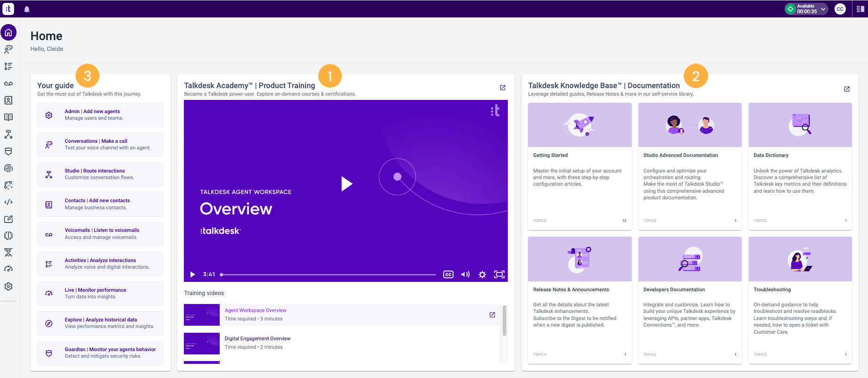Viewport: 868px width, 378px height.
Task: Click the large center play button
Action: (347, 184)
